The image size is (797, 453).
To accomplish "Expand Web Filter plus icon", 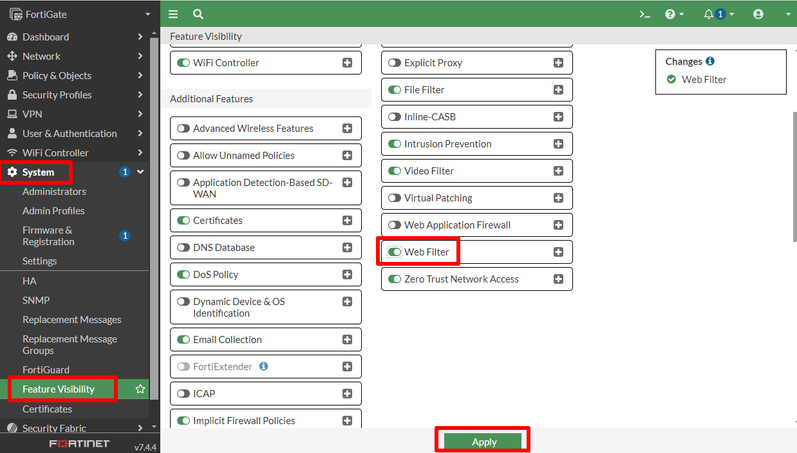I will point(558,252).
